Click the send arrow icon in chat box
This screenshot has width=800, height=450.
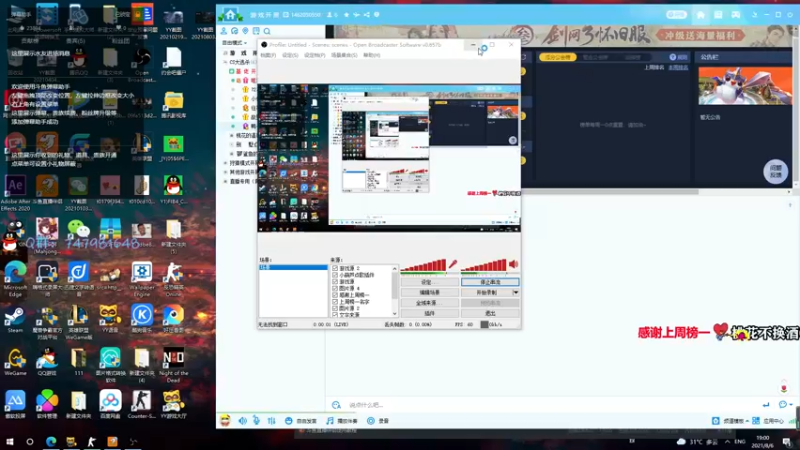click(766, 405)
